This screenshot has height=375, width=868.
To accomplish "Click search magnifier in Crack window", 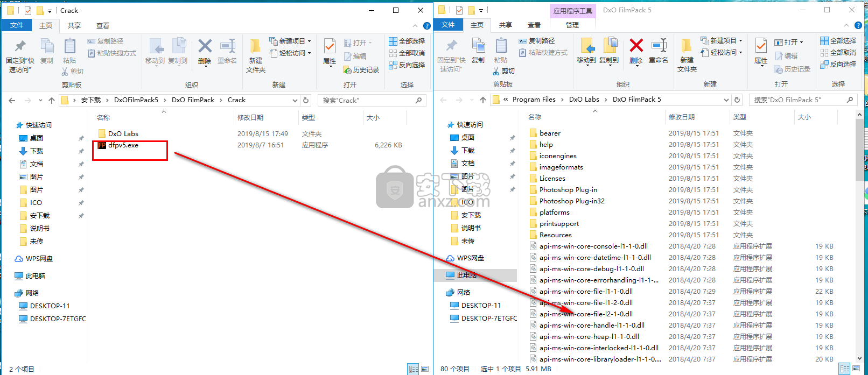I will click(x=418, y=100).
